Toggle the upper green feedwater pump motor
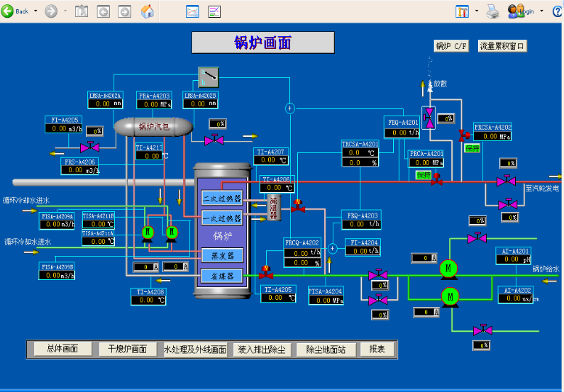 pos(448,267)
